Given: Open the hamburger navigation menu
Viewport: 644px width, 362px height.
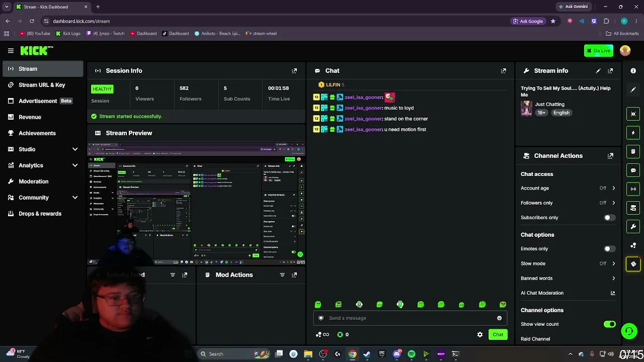Looking at the screenshot, I should pyautogui.click(x=11, y=50).
